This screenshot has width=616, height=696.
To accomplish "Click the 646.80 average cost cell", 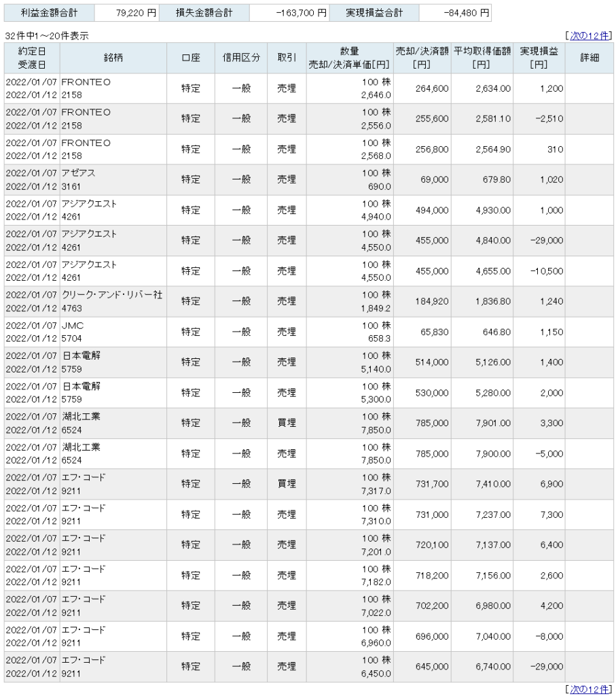I will tap(496, 332).
